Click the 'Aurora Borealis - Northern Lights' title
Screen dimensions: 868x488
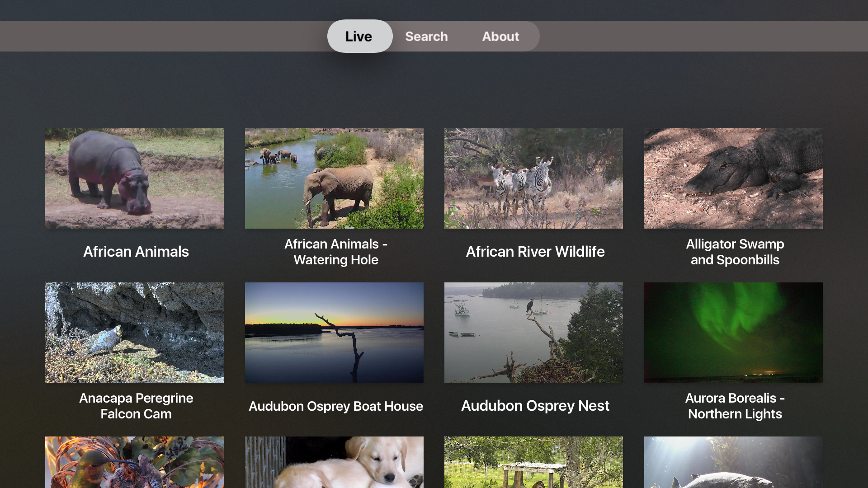(x=735, y=406)
